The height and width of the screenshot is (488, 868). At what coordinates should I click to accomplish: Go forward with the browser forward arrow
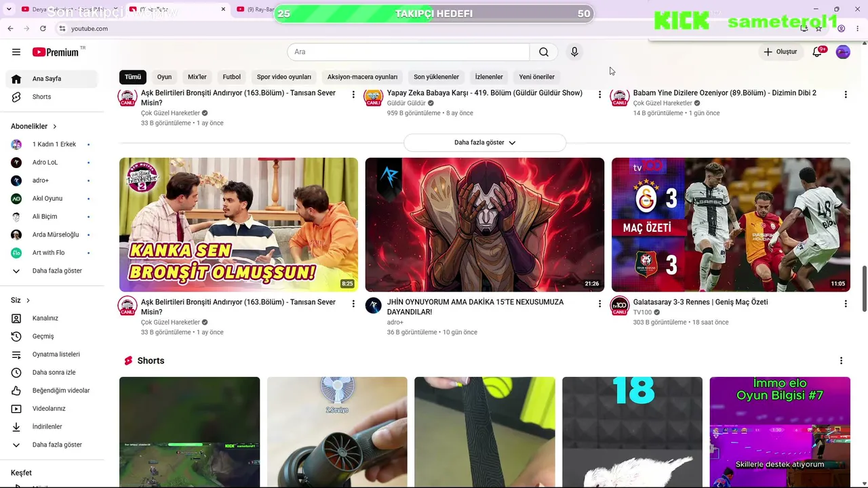(26, 28)
